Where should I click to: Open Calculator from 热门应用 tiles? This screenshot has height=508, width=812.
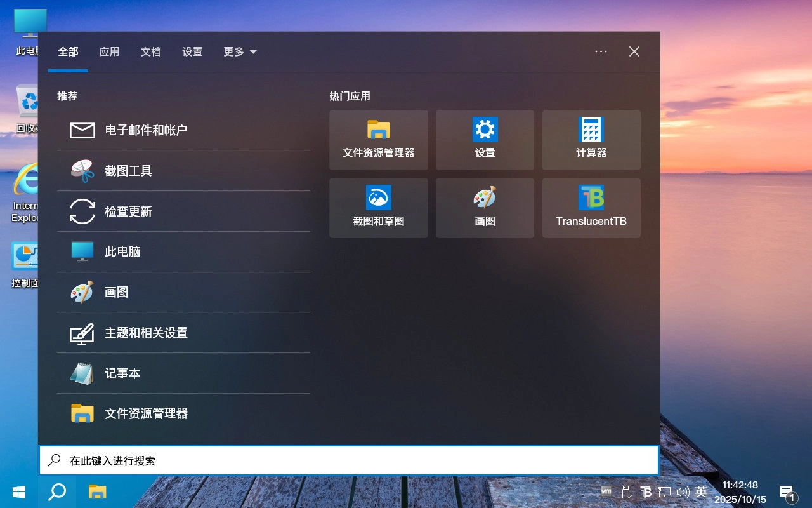click(591, 140)
